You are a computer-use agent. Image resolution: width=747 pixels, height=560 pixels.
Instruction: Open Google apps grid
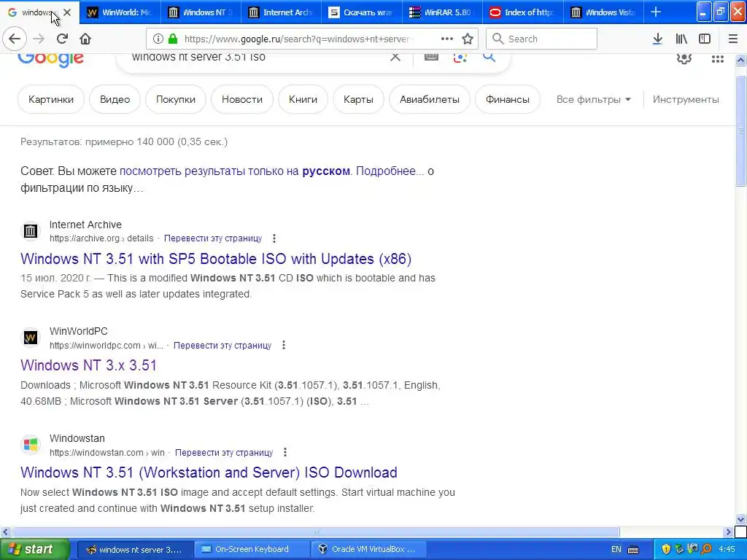click(718, 58)
